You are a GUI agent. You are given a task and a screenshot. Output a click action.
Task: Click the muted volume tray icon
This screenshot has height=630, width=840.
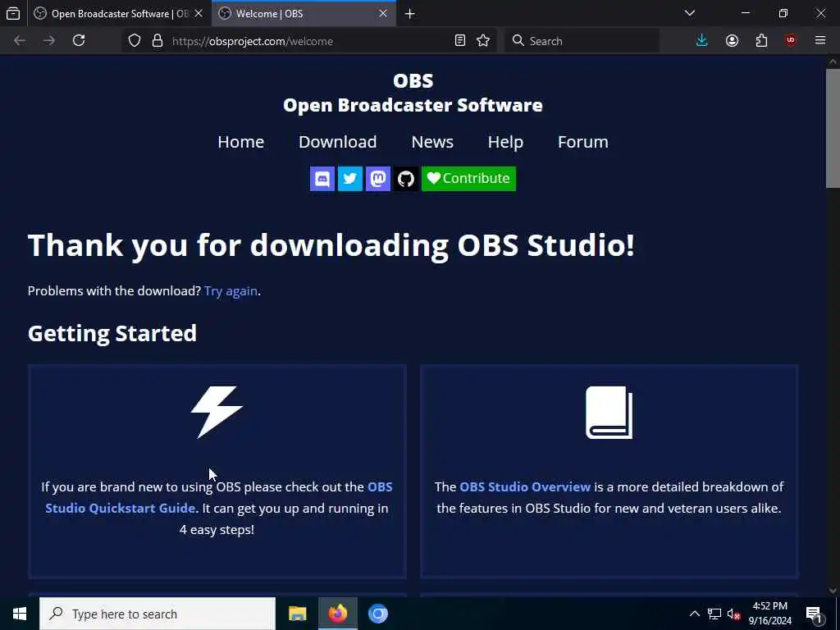(x=733, y=614)
